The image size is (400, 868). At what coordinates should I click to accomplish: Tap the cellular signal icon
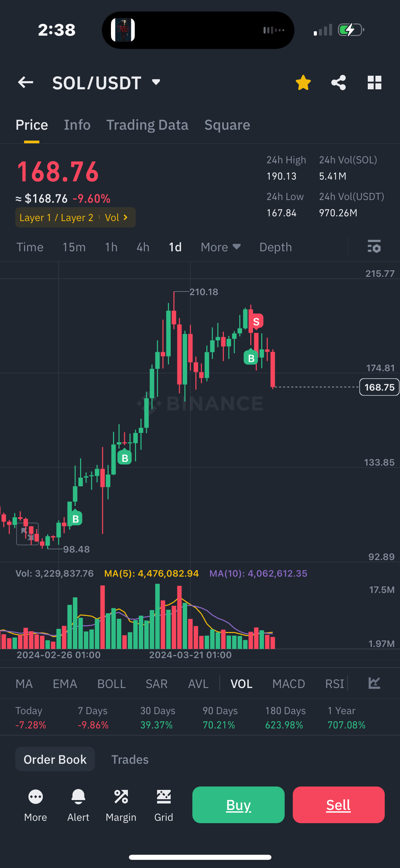323,30
